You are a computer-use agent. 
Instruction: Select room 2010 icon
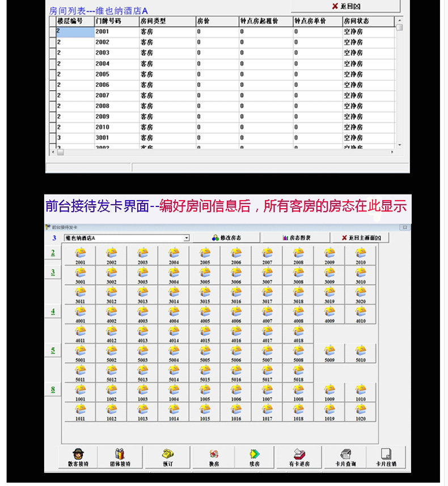pos(361,256)
